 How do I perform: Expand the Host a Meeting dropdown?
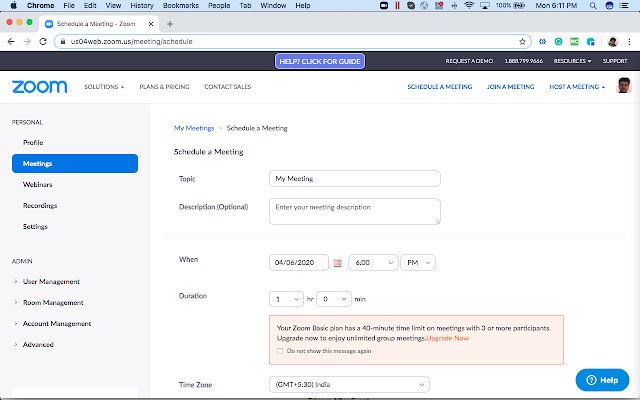pyautogui.click(x=577, y=87)
